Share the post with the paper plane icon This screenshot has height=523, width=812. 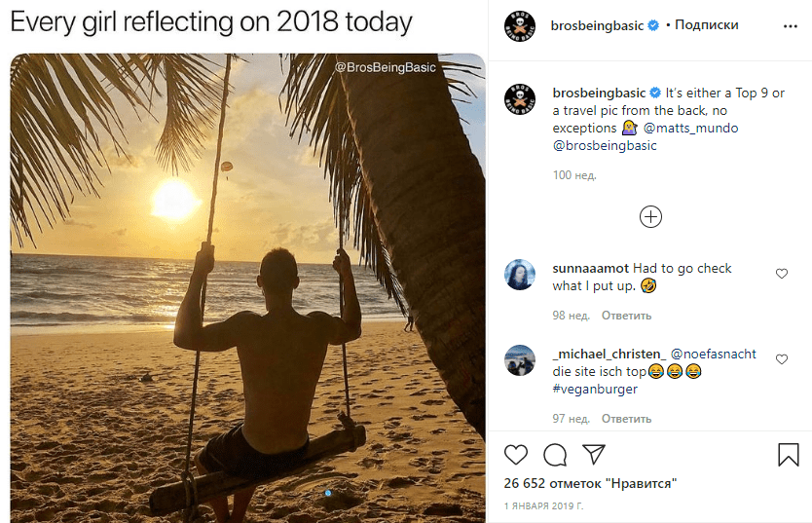[593, 454]
